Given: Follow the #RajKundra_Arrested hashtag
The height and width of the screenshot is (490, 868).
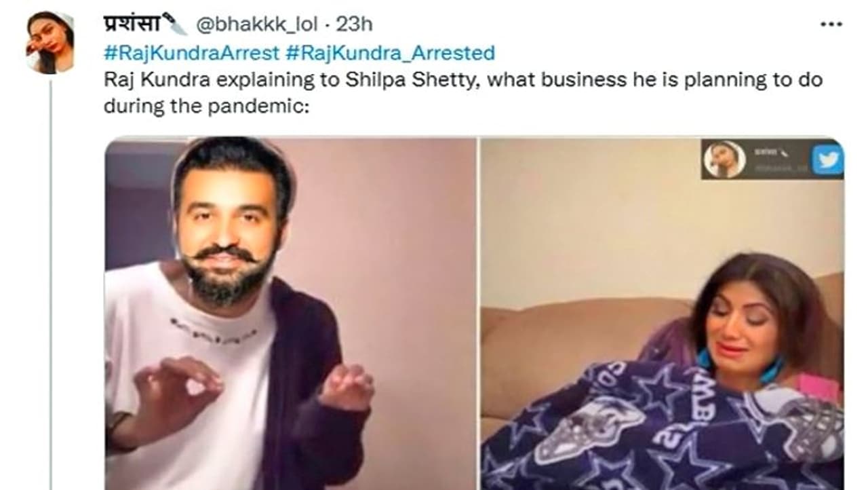Looking at the screenshot, I should pyautogui.click(x=387, y=52).
